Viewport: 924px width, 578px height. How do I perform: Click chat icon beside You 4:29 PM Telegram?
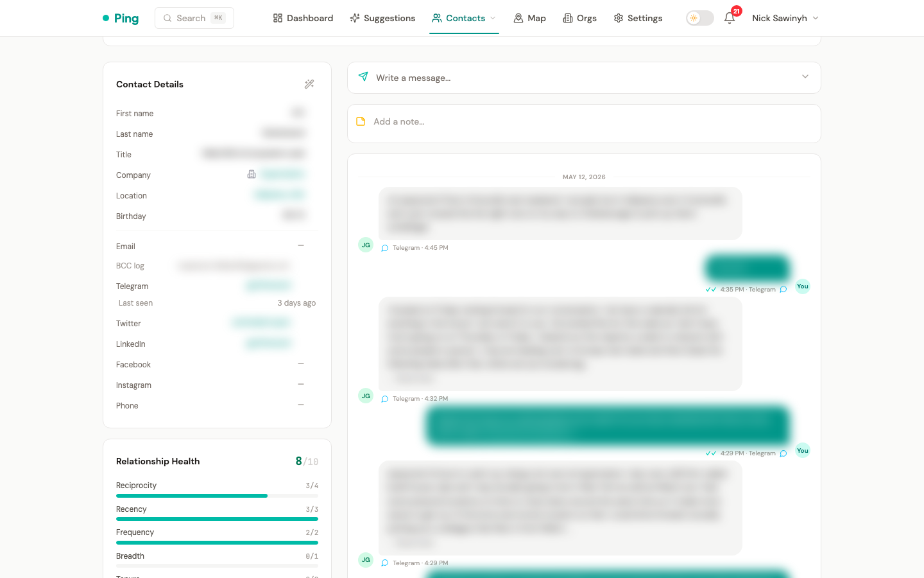point(783,453)
